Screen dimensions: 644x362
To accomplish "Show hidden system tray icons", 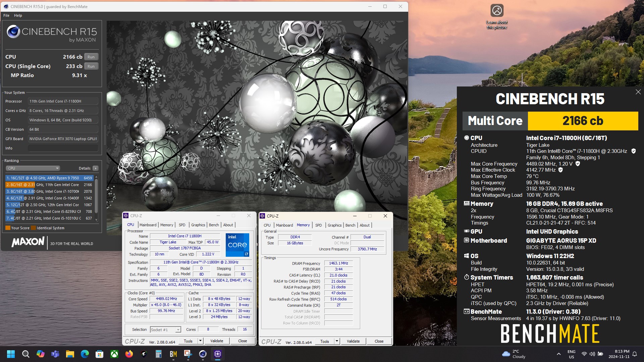I will pos(558,354).
